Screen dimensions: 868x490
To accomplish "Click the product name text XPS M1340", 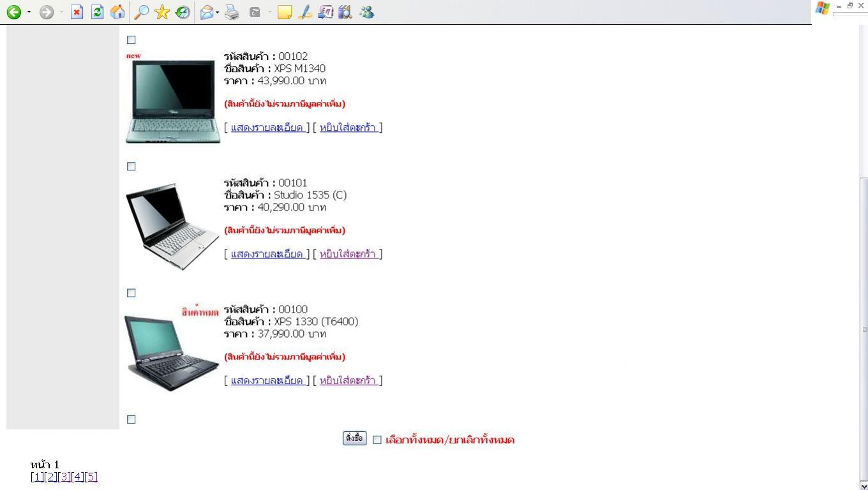I will point(299,68).
